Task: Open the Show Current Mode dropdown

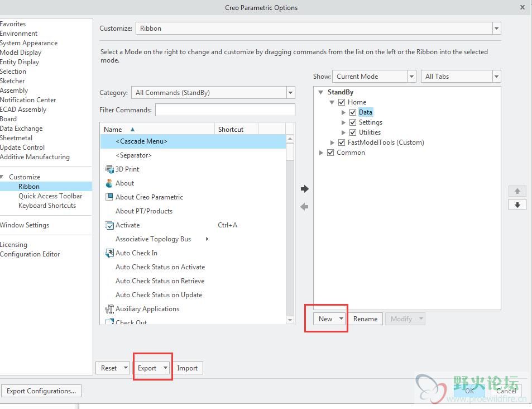Action: [x=411, y=77]
